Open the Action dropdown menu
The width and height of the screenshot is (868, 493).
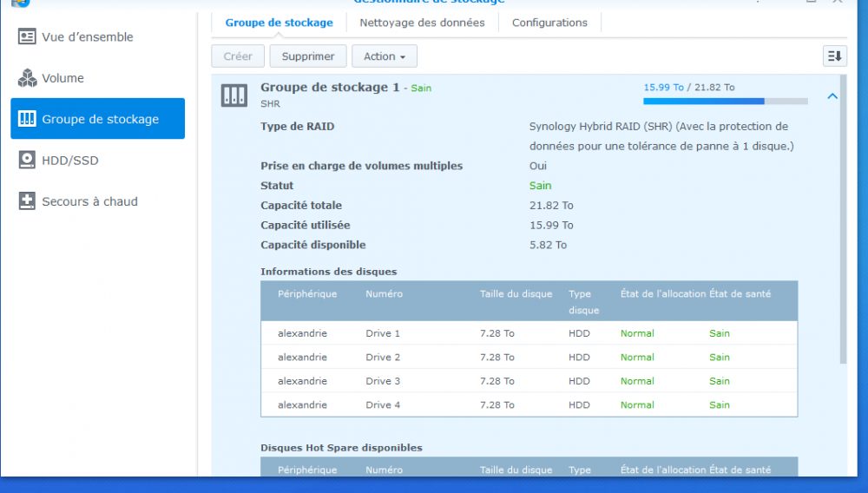384,56
